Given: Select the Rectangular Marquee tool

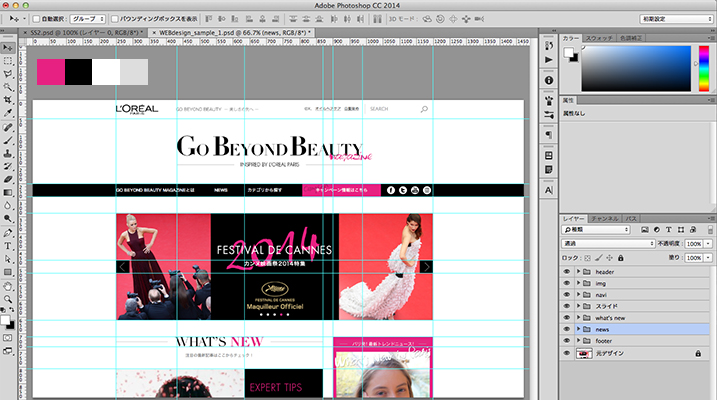Looking at the screenshot, I should pos(8,61).
